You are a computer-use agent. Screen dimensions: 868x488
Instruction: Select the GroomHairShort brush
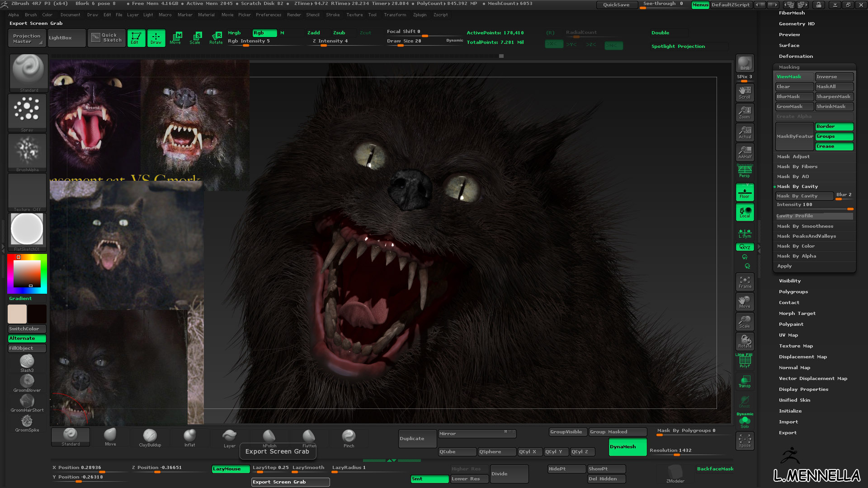coord(27,403)
